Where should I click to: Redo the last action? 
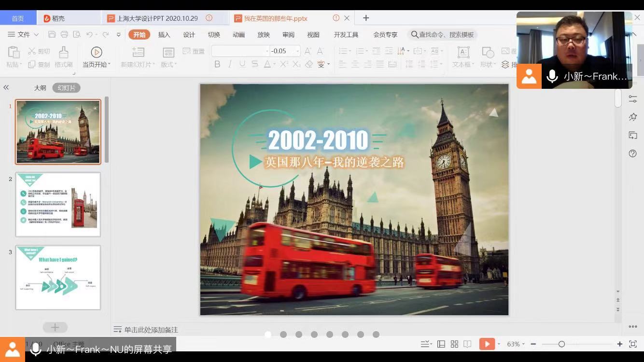[105, 35]
